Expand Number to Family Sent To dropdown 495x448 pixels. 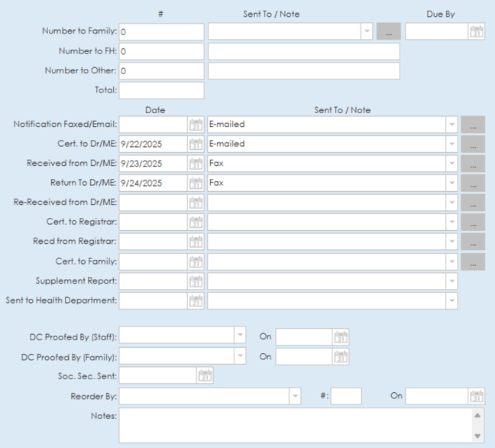[366, 32]
